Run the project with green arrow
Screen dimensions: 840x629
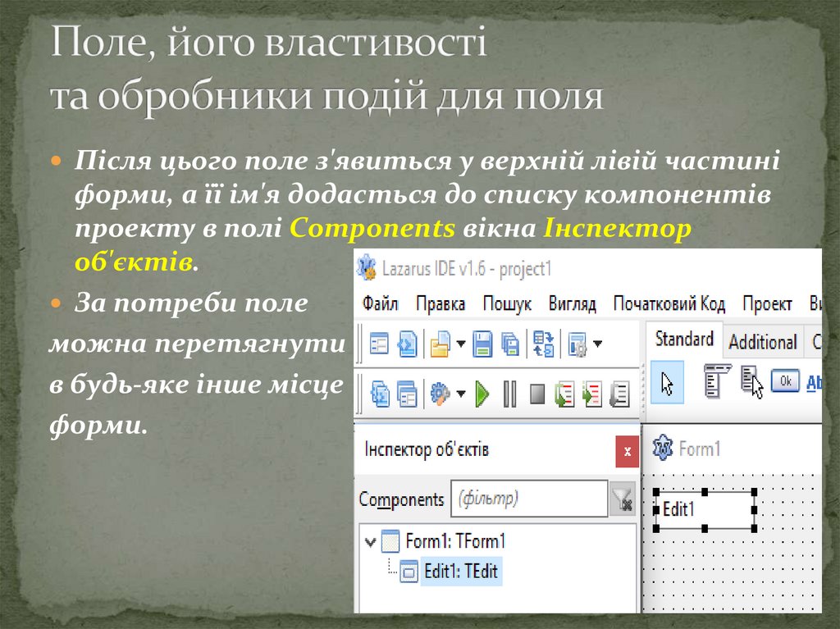[482, 394]
